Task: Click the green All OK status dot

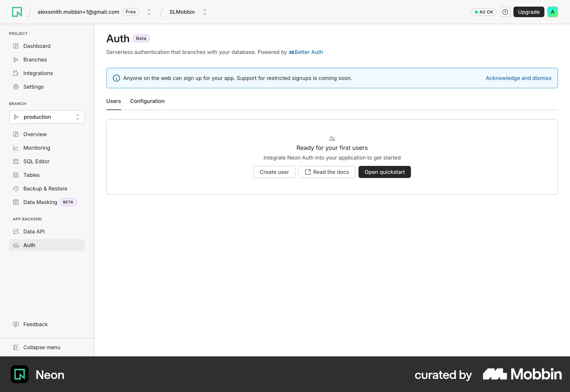Action: [x=476, y=12]
